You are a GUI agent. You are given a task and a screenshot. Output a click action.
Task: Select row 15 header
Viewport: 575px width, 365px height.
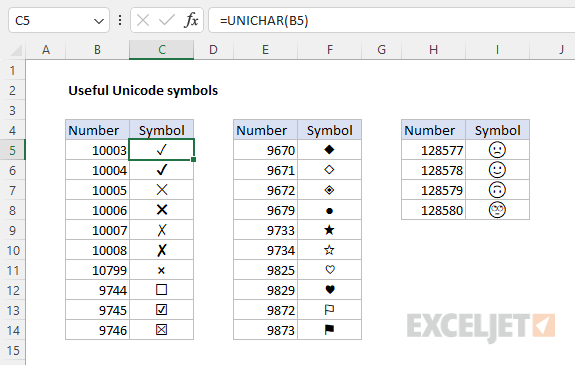[12, 350]
